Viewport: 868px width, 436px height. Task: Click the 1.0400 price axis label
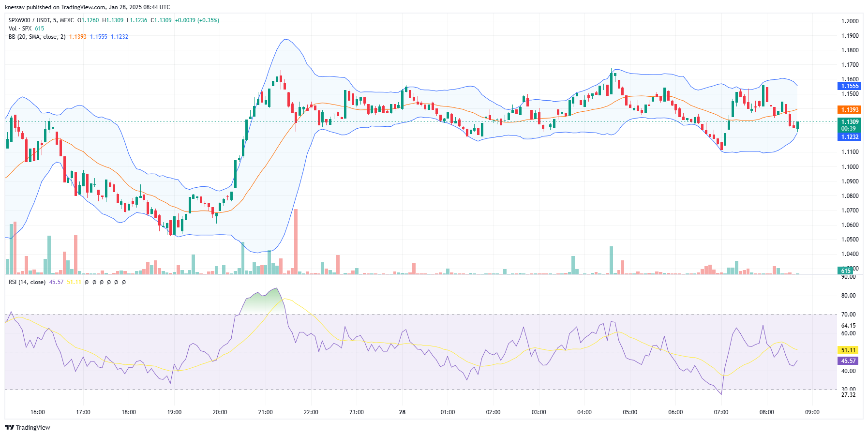[850, 254]
